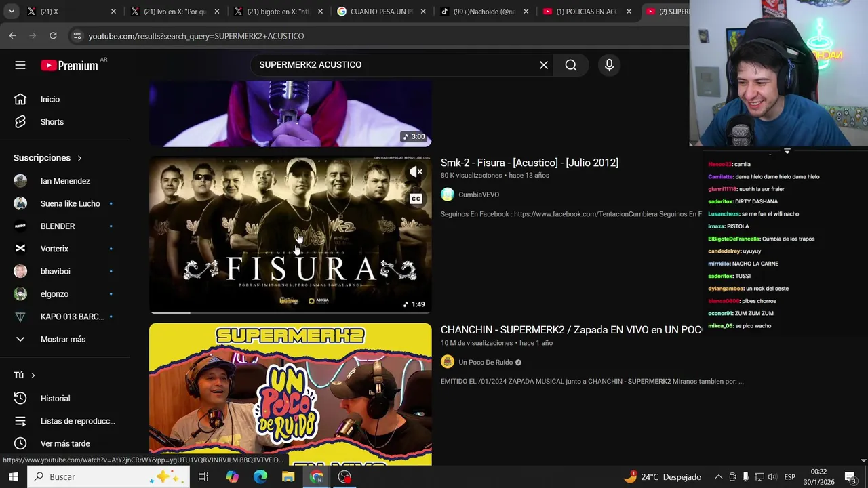
Task: Toggle captions CC on Fisura preview
Action: [416, 199]
